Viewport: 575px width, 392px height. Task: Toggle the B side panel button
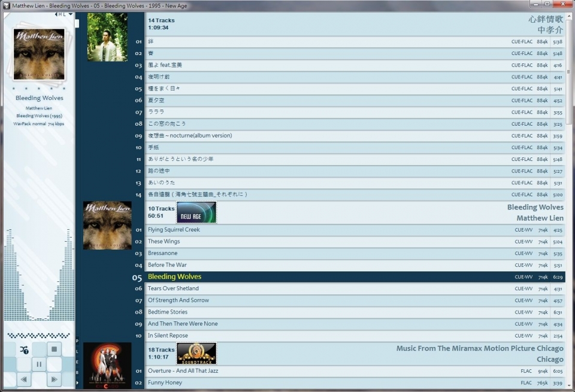click(x=77, y=372)
